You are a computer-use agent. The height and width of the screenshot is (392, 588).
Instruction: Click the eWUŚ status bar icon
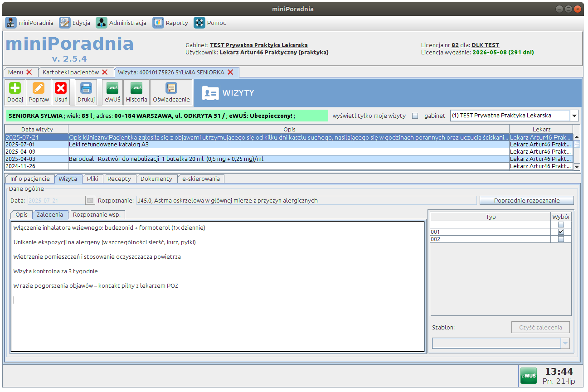[x=528, y=376]
